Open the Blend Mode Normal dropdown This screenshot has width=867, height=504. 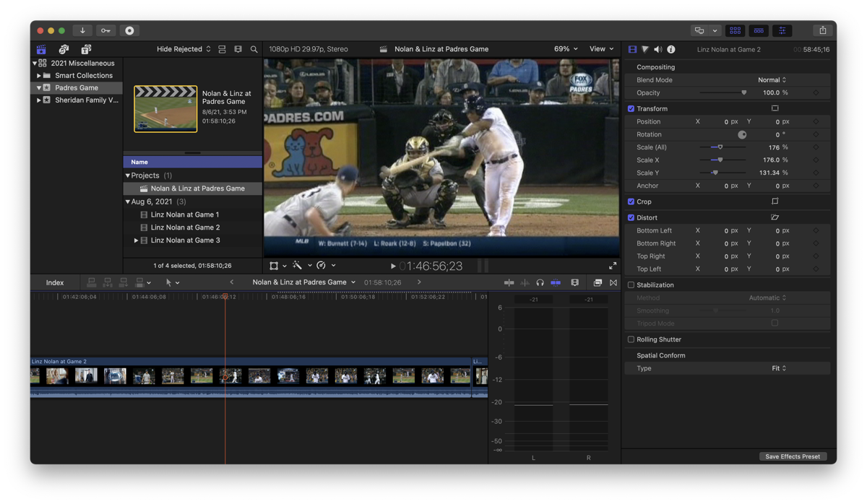click(x=772, y=80)
